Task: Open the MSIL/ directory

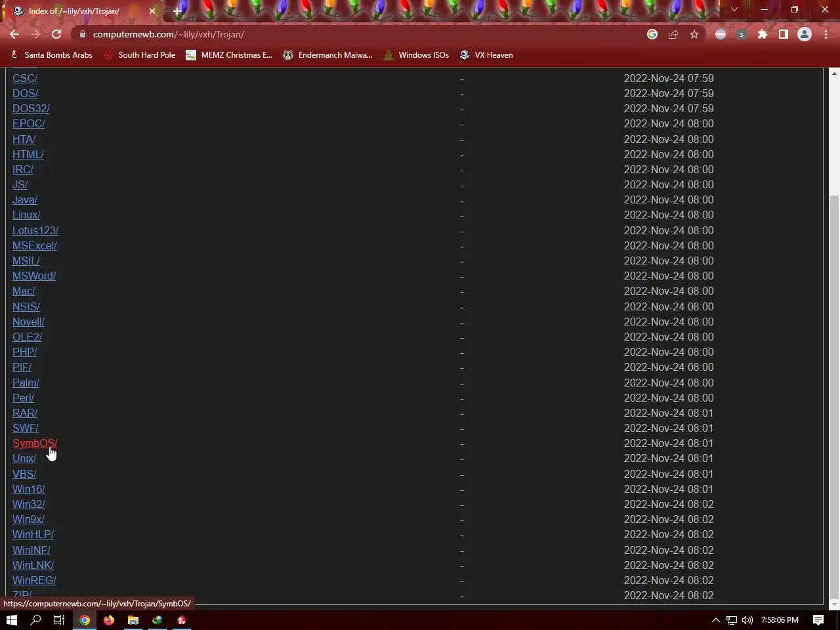Action: tap(26, 261)
